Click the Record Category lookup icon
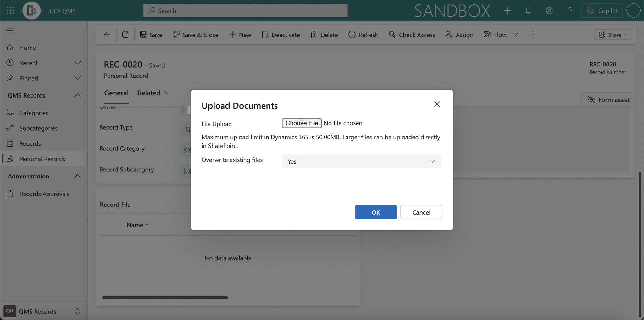Screen dimensions: 644x320 (187, 150)
